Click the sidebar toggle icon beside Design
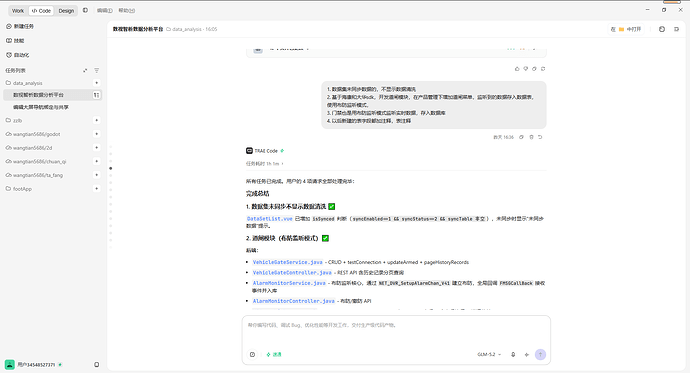 tap(85, 10)
